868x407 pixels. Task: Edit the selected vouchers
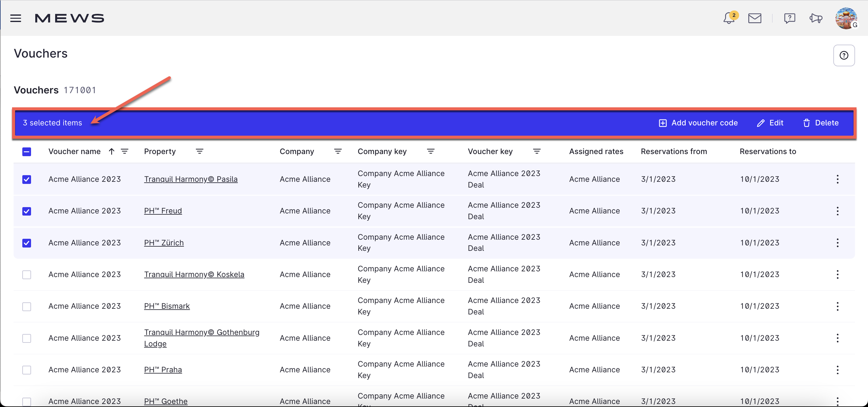click(x=770, y=123)
